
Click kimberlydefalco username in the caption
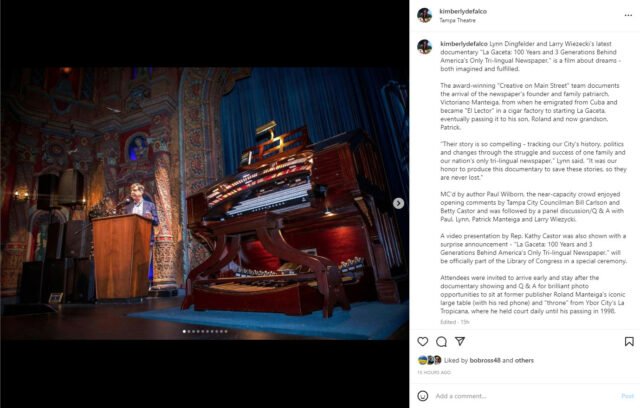(464, 44)
